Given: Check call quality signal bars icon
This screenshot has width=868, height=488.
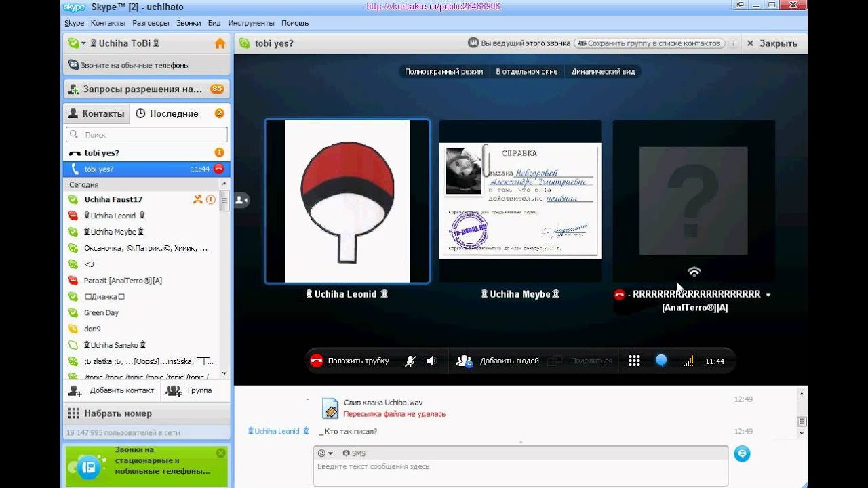Looking at the screenshot, I should tap(688, 361).
